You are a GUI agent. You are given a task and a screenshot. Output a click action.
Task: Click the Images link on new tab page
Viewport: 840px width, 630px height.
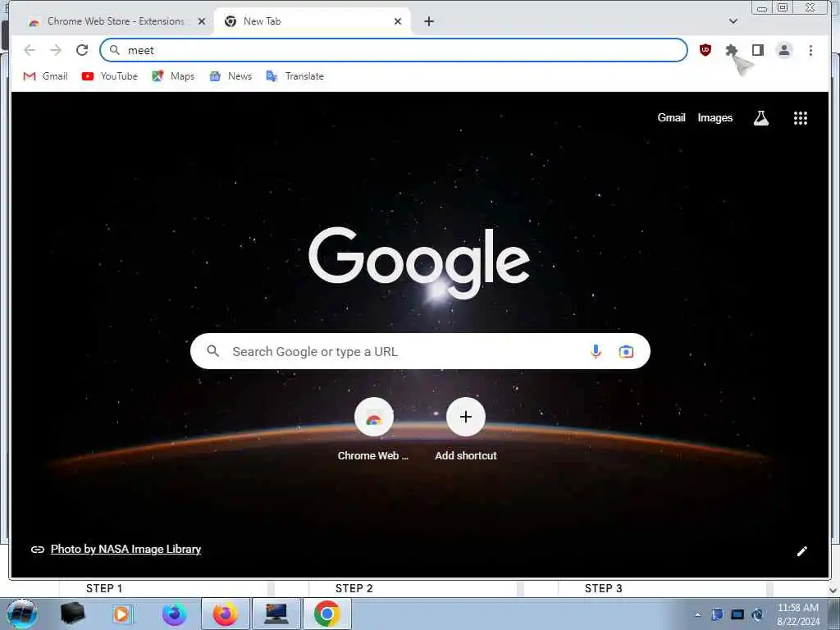[x=714, y=118]
